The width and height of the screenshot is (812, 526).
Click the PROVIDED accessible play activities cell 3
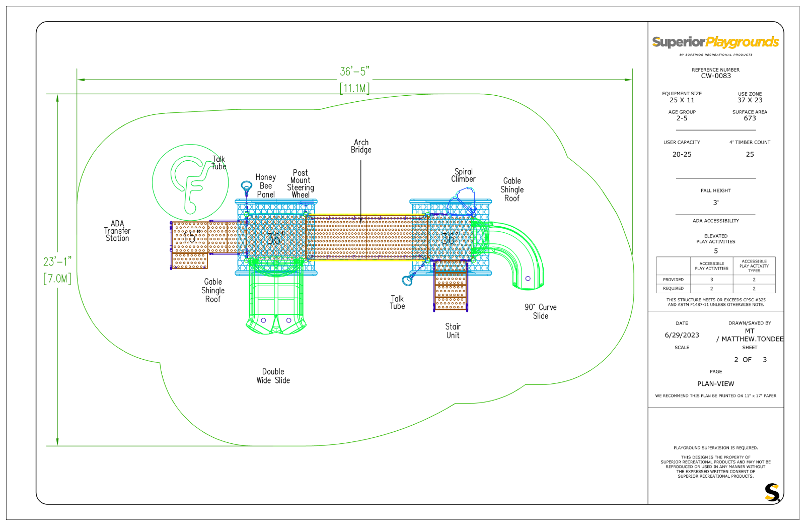click(711, 280)
